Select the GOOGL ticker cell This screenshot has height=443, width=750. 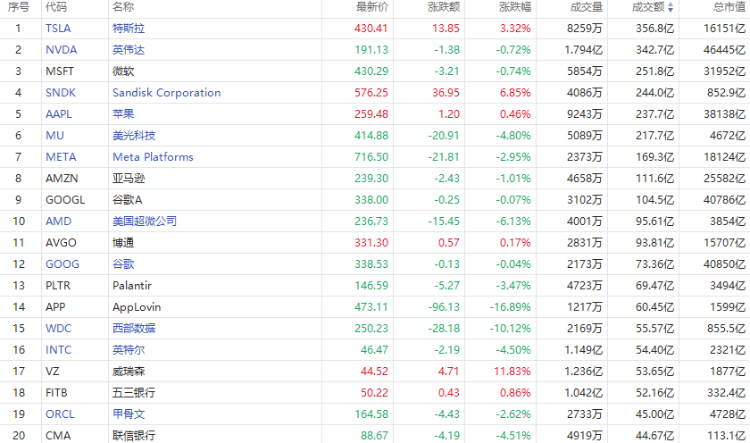65,199
